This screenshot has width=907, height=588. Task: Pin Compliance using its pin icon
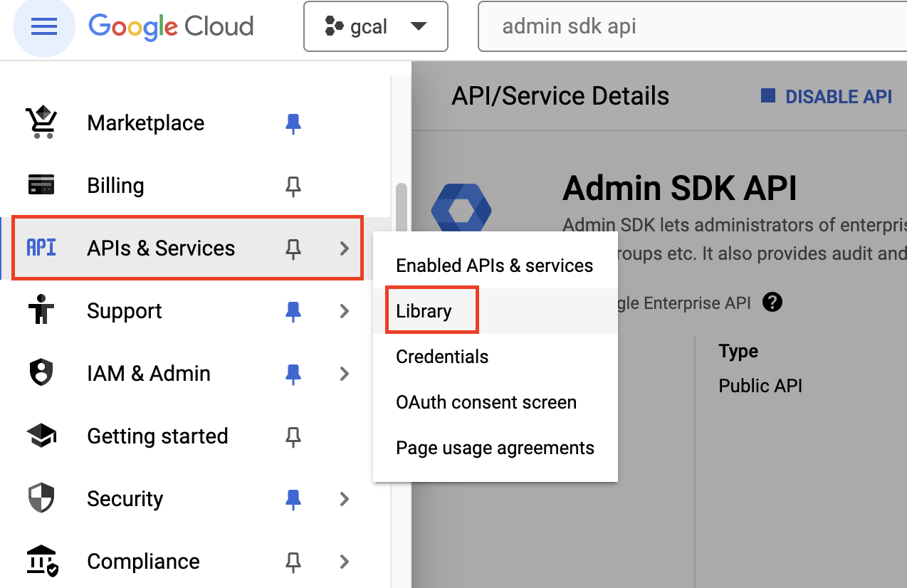tap(293, 562)
